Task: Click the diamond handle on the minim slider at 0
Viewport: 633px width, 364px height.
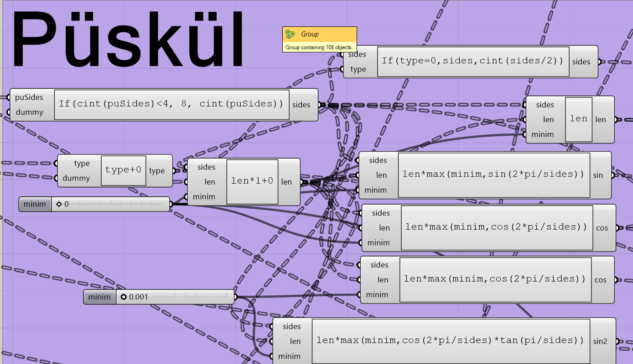Action: pyautogui.click(x=59, y=205)
